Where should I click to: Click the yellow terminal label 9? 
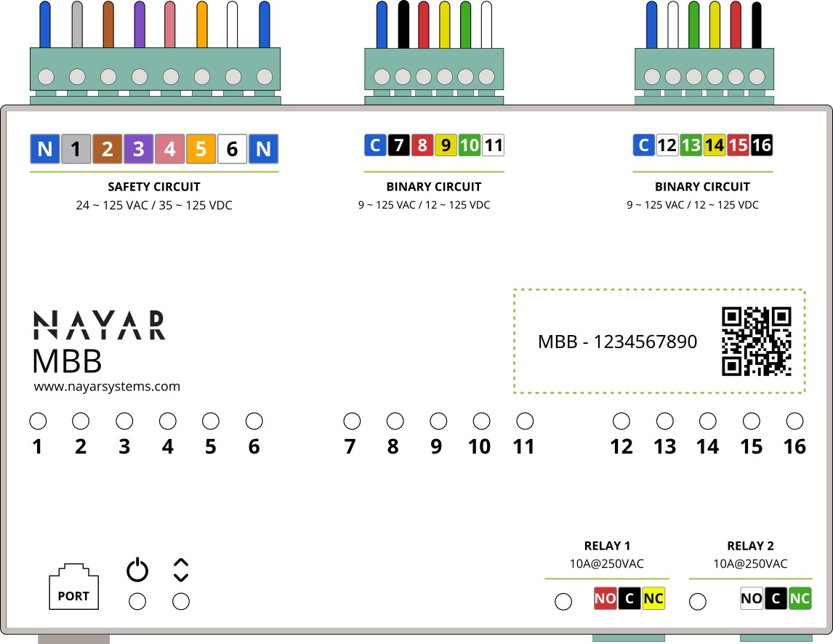(446, 145)
